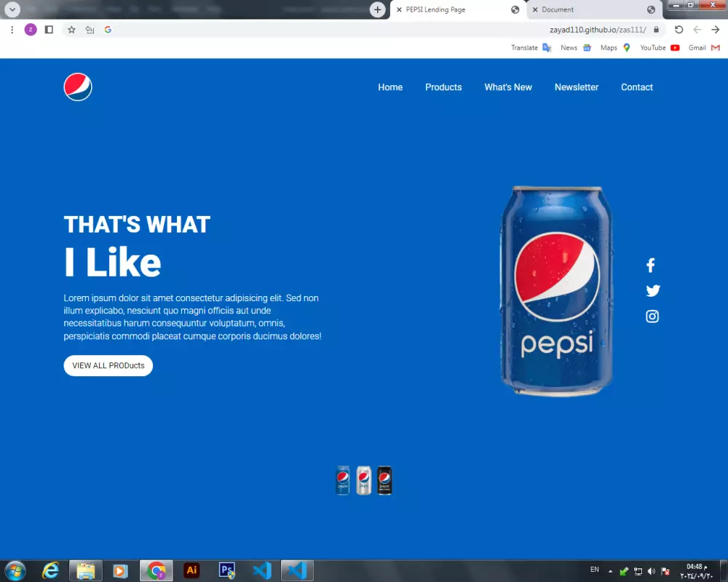728x582 pixels.
Task: Open the taskbar clock and date
Action: coord(697,571)
